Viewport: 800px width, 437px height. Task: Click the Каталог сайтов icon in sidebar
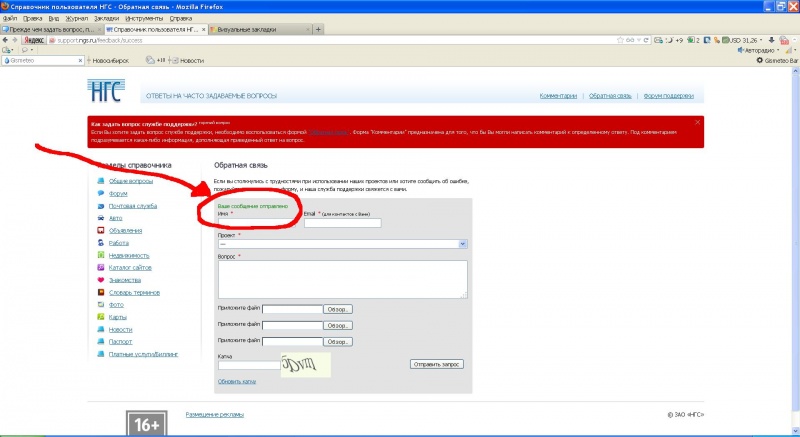[x=101, y=267]
